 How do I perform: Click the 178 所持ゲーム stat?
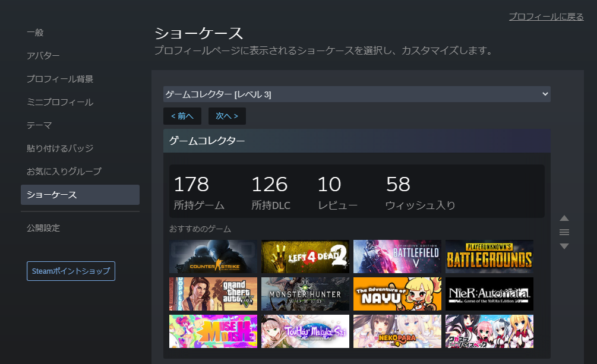click(199, 192)
